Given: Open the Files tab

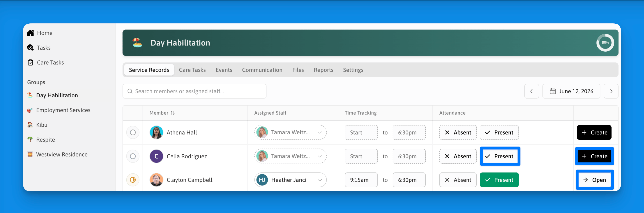Looking at the screenshot, I should (298, 70).
